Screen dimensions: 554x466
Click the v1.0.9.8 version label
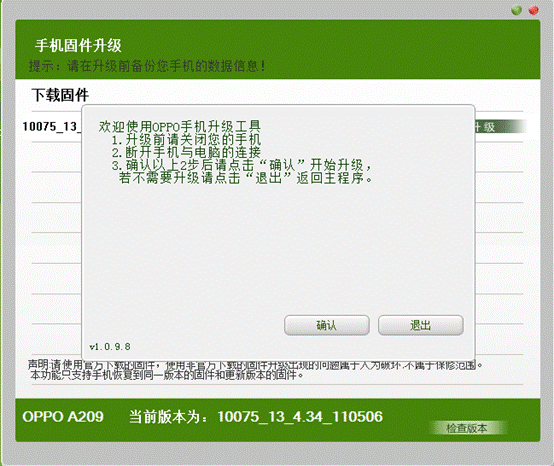[110, 347]
